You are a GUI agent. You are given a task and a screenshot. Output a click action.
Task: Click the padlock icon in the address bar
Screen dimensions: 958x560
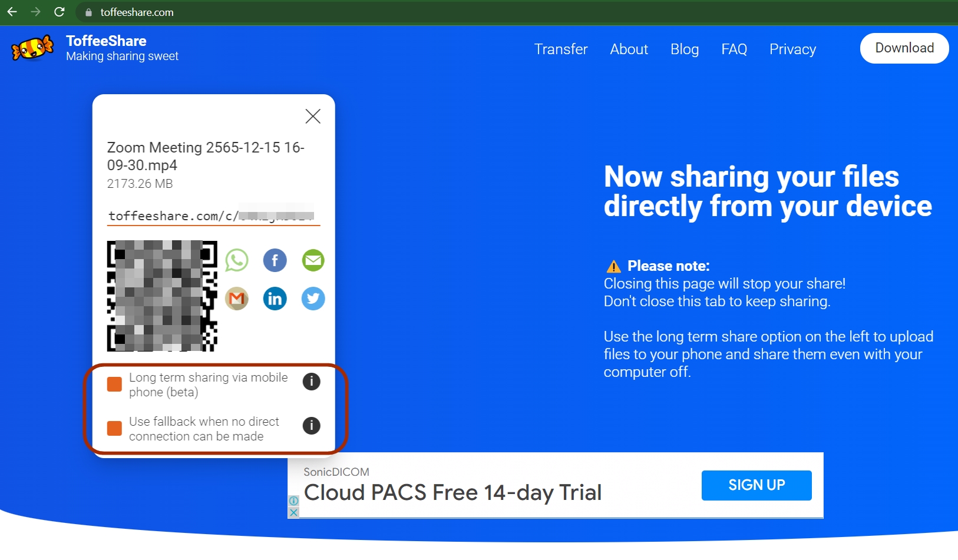[x=87, y=12]
